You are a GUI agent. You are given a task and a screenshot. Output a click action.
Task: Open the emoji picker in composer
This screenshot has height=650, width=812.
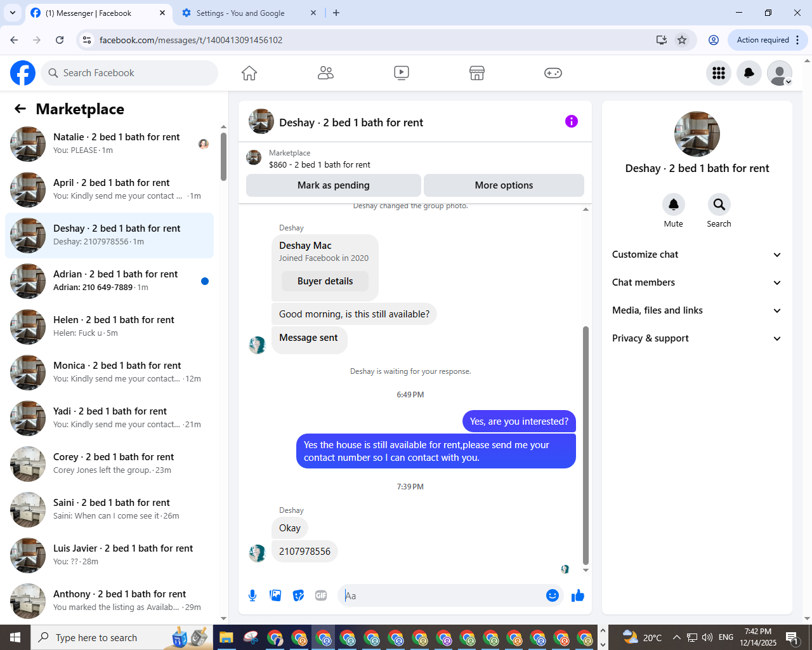click(x=553, y=595)
